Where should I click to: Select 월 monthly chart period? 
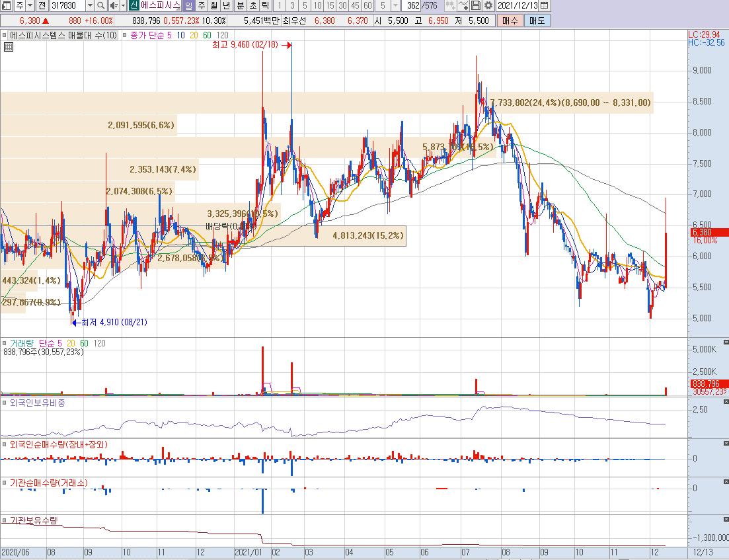tap(214, 5)
